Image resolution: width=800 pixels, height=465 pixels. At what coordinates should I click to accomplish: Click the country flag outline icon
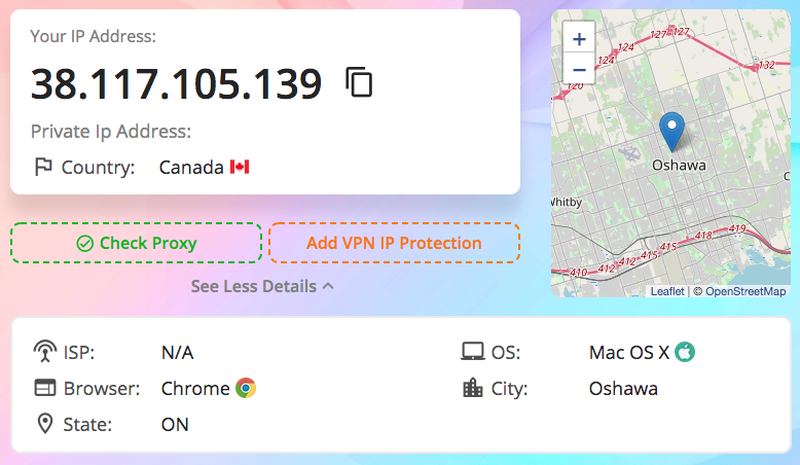coord(43,167)
